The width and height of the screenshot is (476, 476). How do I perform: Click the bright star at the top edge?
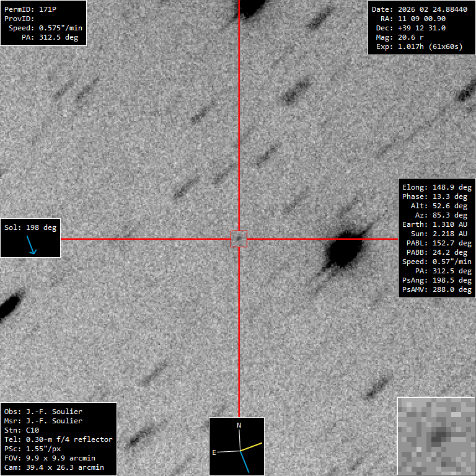[251, 6]
